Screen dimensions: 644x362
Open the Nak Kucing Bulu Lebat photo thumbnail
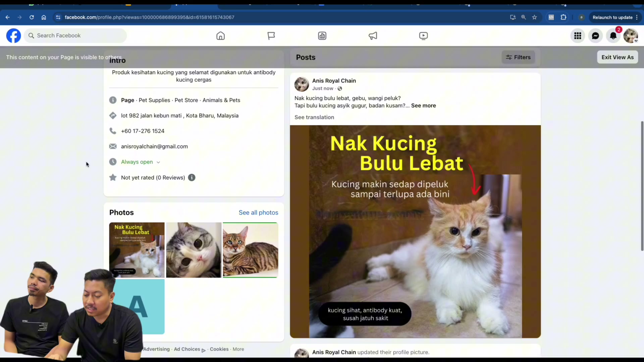137,250
